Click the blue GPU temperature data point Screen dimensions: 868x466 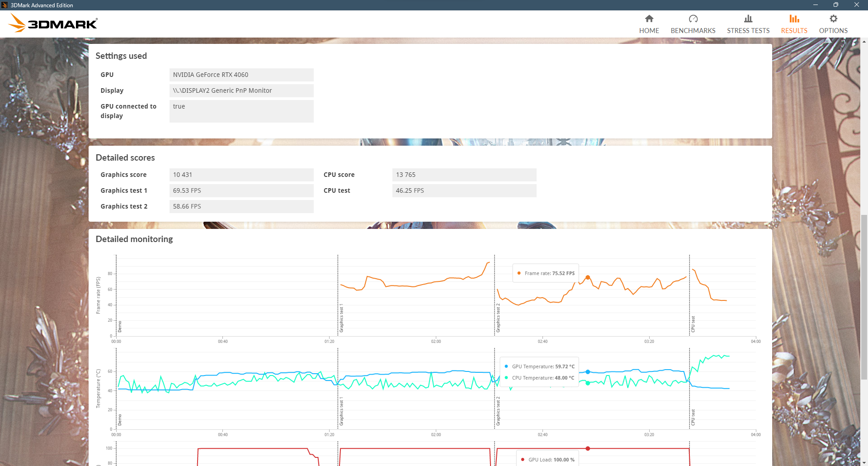[x=588, y=372]
